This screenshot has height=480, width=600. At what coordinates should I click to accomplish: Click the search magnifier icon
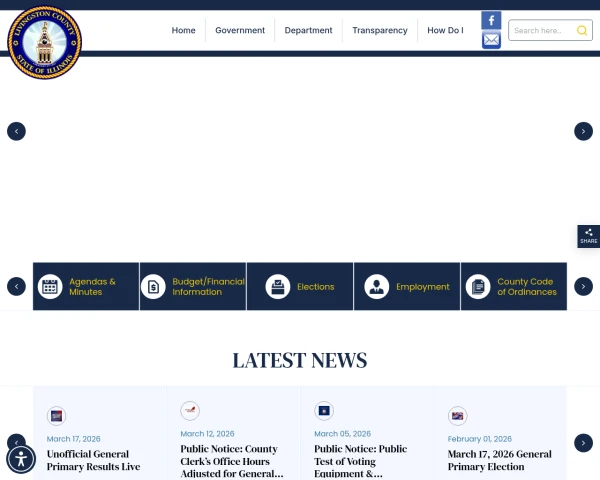pos(582,30)
